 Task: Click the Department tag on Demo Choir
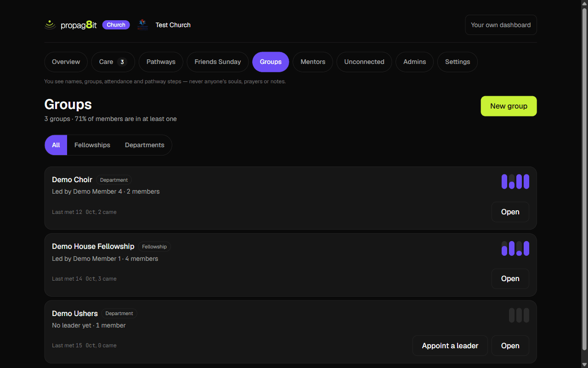point(114,180)
